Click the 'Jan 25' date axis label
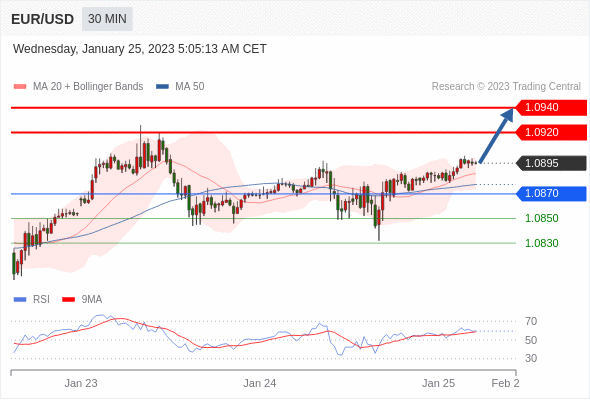Screen dimensions: 590x400 tap(438, 383)
